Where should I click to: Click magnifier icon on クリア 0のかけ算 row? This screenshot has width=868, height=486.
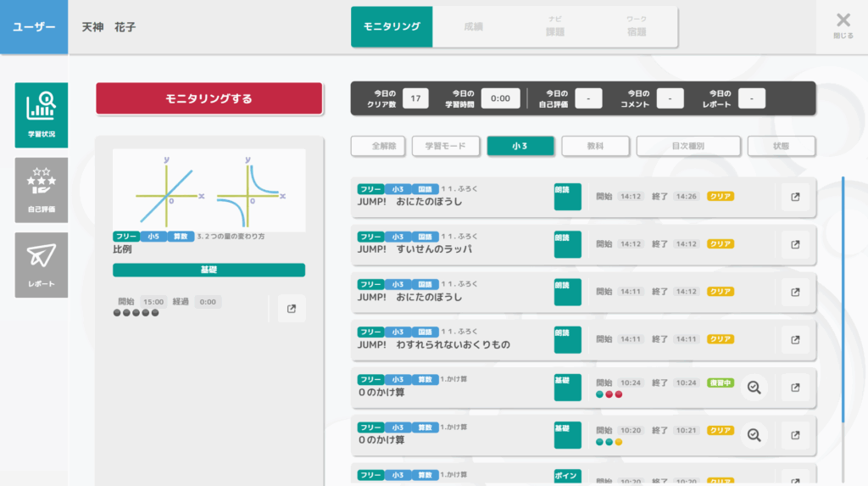pyautogui.click(x=754, y=435)
